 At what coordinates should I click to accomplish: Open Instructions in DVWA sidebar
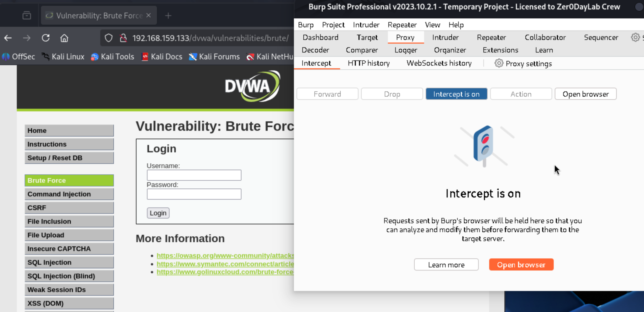69,144
